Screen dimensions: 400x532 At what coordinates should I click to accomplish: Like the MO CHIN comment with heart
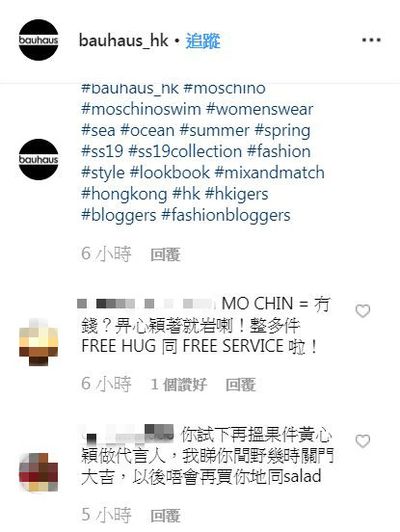tap(363, 311)
